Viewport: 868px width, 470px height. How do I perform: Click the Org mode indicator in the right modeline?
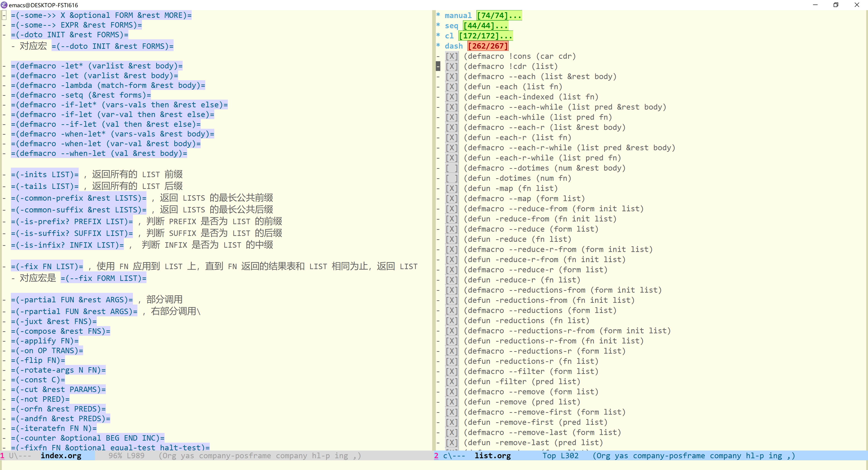[x=603, y=456]
